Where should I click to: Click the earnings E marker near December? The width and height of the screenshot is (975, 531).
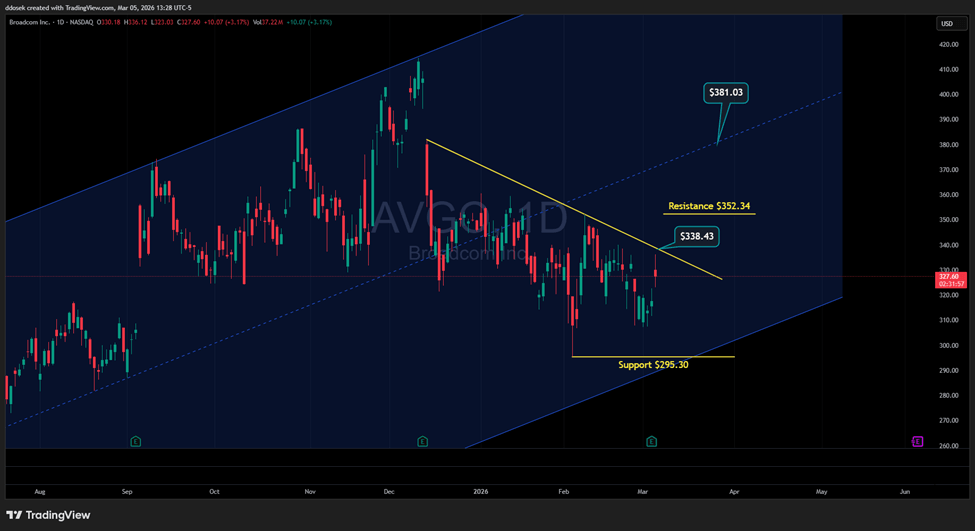point(422,441)
